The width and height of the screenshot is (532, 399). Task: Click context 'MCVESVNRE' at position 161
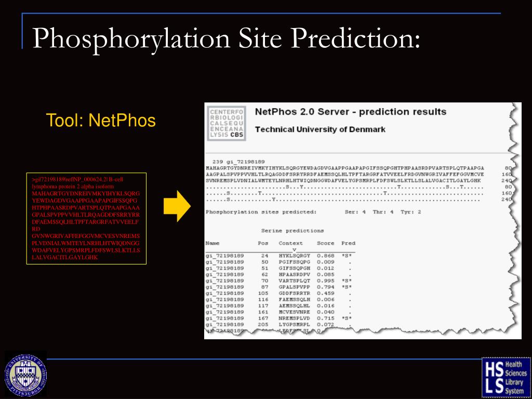pos(294,312)
